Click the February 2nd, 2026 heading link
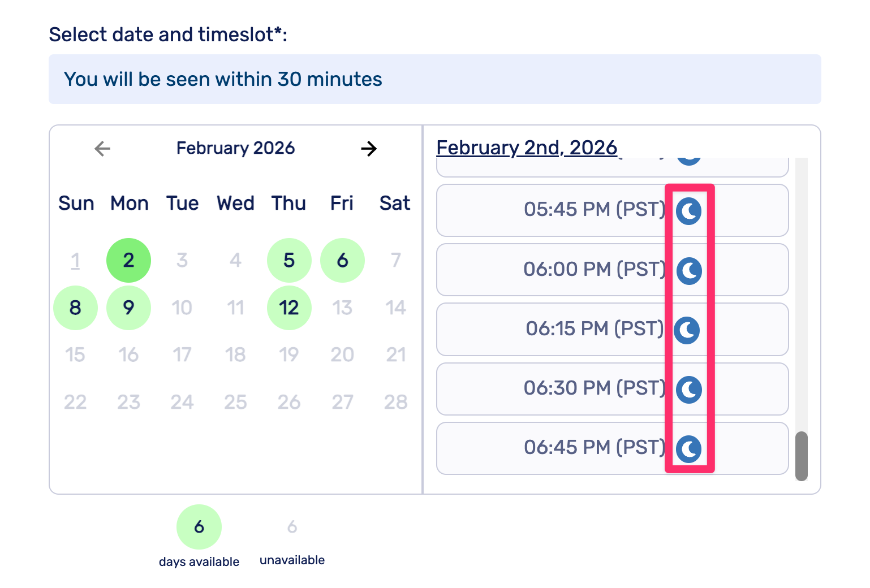Screen dimensions: 870x588 tap(527, 148)
